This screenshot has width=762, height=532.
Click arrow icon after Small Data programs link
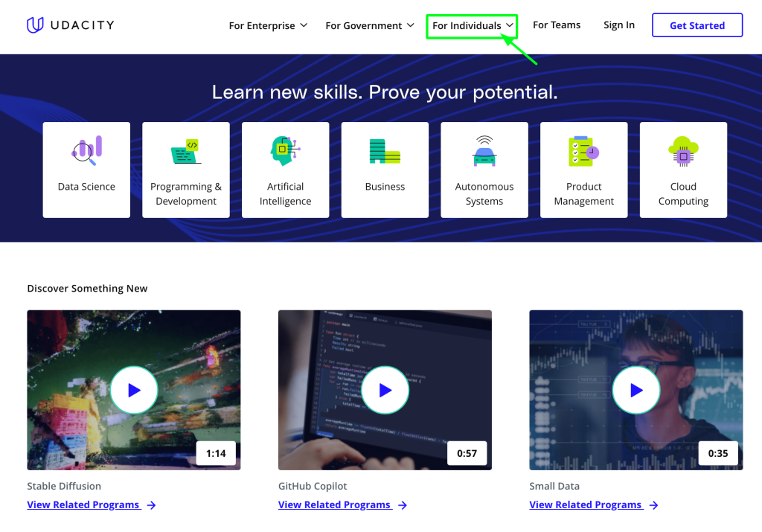point(653,505)
